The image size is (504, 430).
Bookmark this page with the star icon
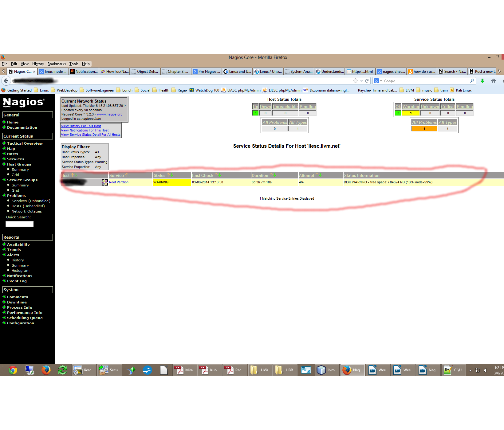[356, 81]
